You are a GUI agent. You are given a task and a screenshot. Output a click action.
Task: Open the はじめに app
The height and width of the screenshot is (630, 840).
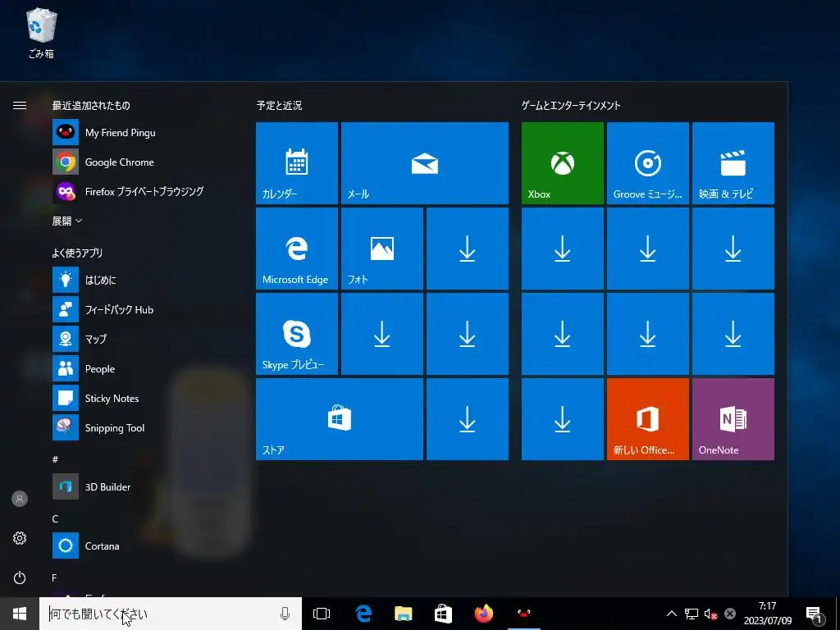[143, 280]
